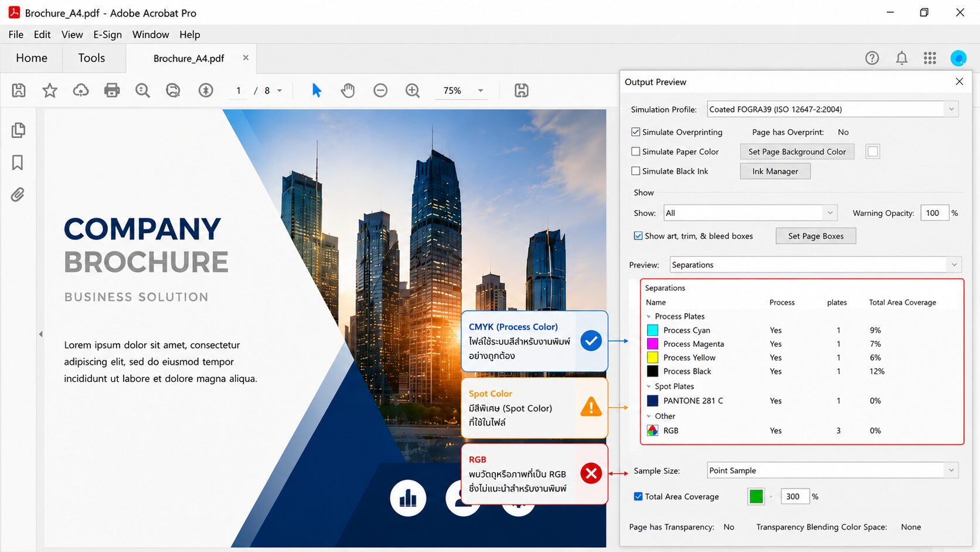Collapse the Spot Plates group
Image resolution: width=980 pixels, height=552 pixels.
click(x=649, y=387)
